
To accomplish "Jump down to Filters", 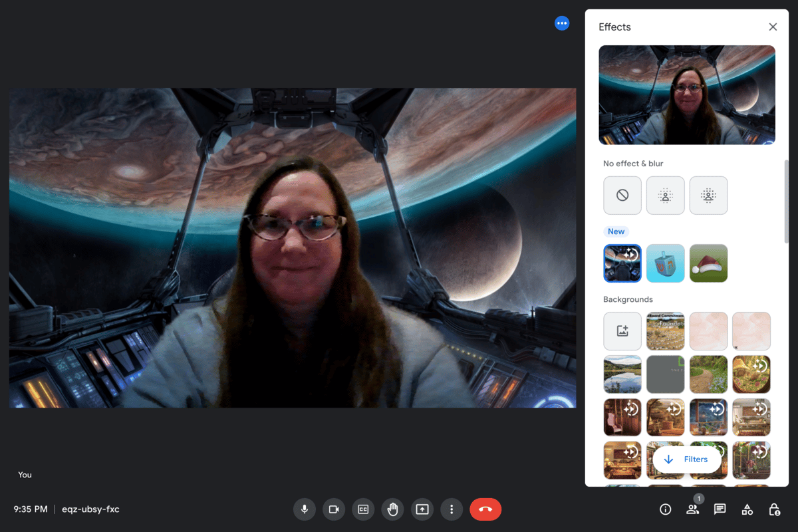I will pos(686,460).
